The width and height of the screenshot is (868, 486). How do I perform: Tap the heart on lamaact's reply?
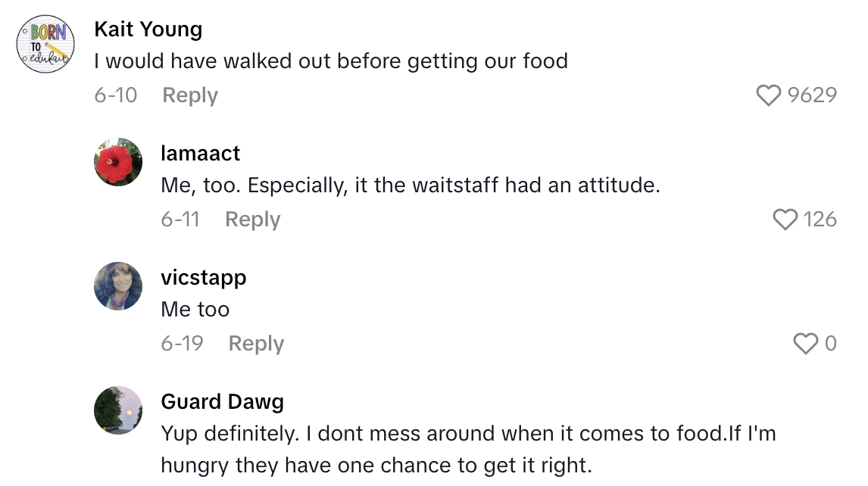point(784,219)
